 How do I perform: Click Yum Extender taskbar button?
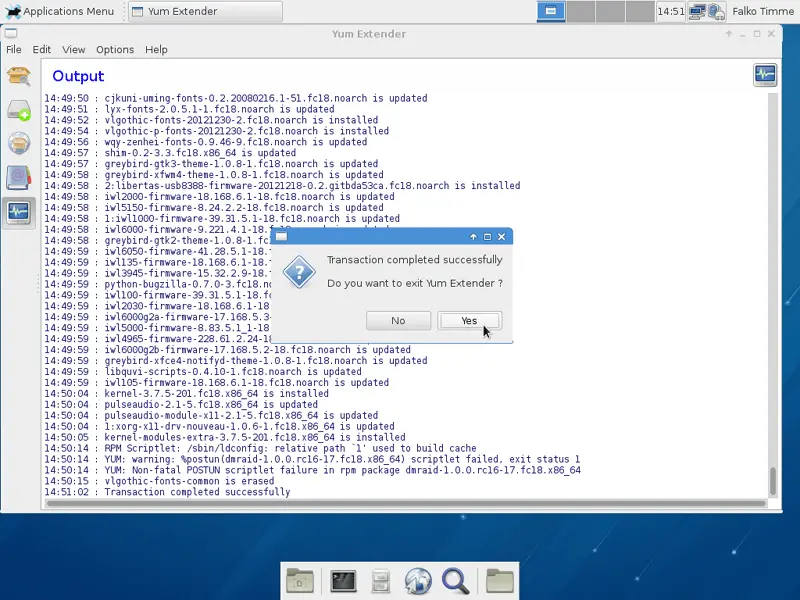coord(205,11)
